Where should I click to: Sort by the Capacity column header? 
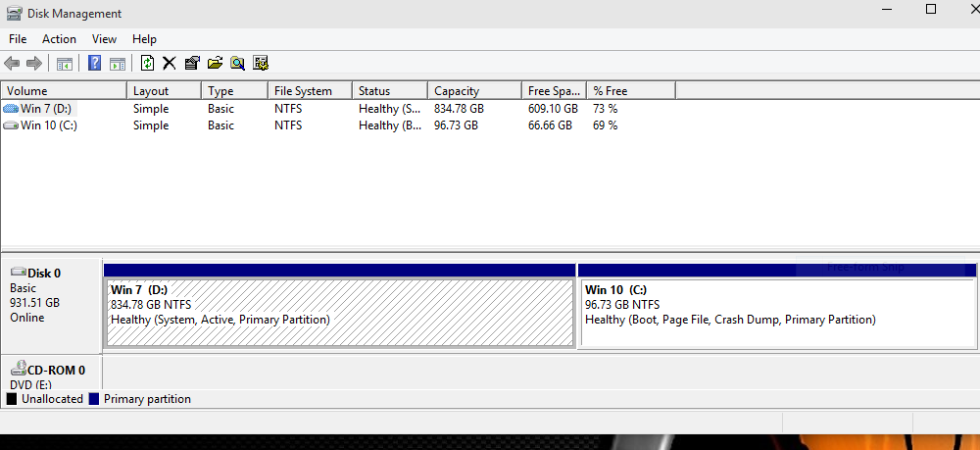[475, 90]
